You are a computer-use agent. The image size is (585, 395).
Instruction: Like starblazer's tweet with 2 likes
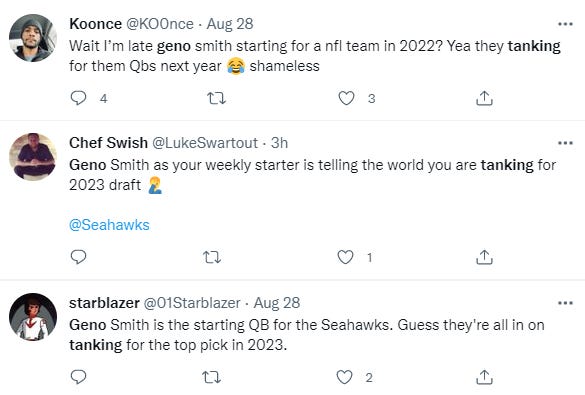coord(344,377)
